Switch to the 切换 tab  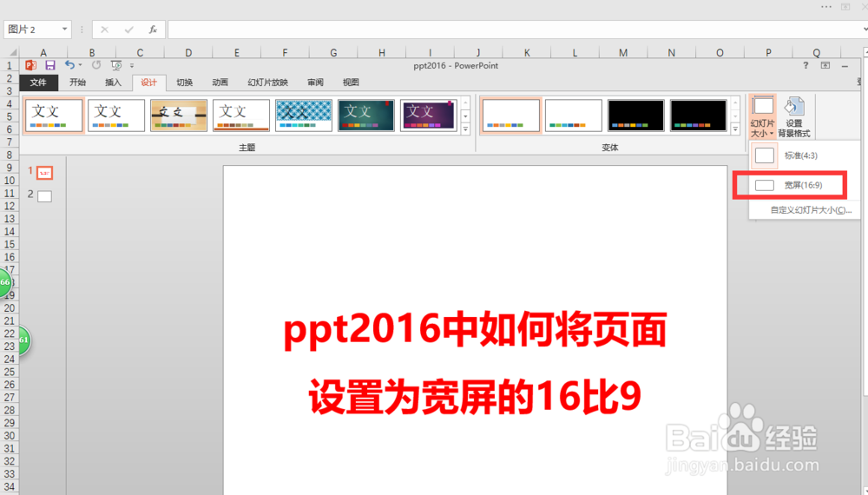[184, 82]
